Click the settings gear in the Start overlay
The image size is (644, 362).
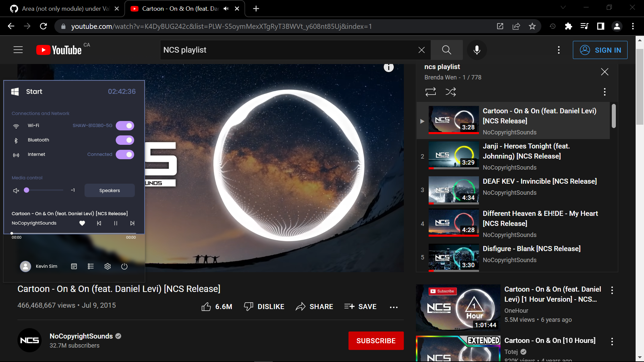[108, 266]
